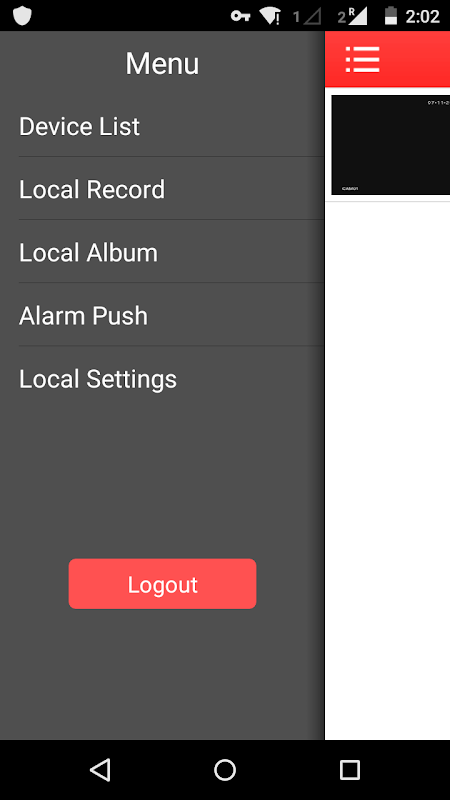450x800 pixels.
Task: Open the CAM01 camera preview thumbnail
Action: 390,145
